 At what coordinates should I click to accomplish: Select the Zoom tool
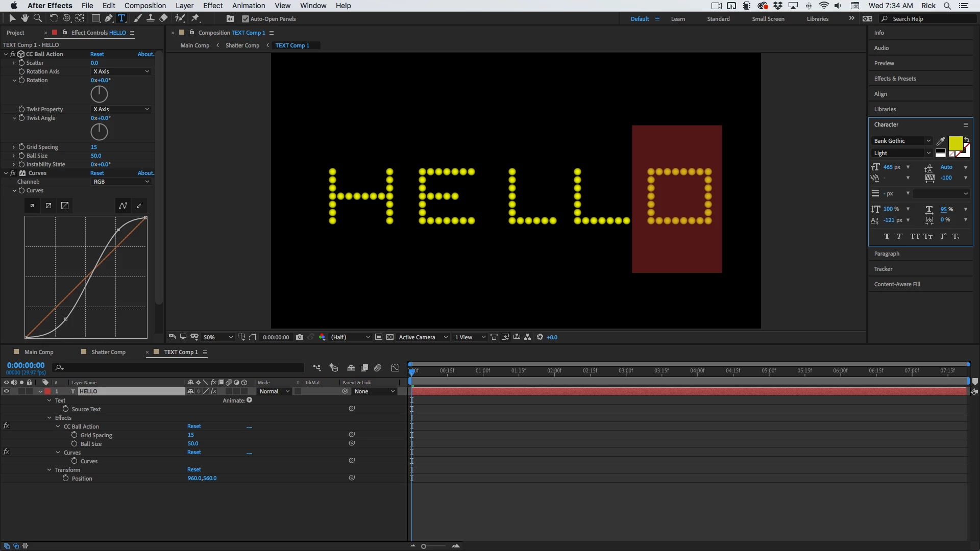[x=37, y=18]
